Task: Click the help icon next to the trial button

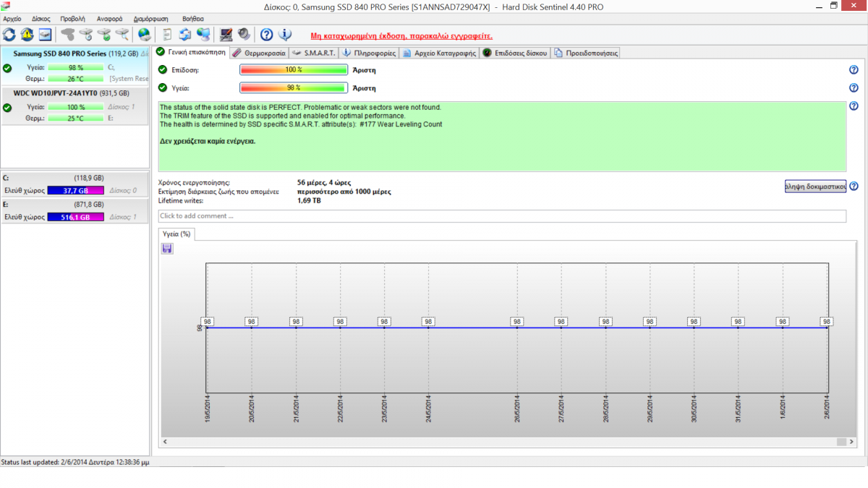Action: click(854, 186)
